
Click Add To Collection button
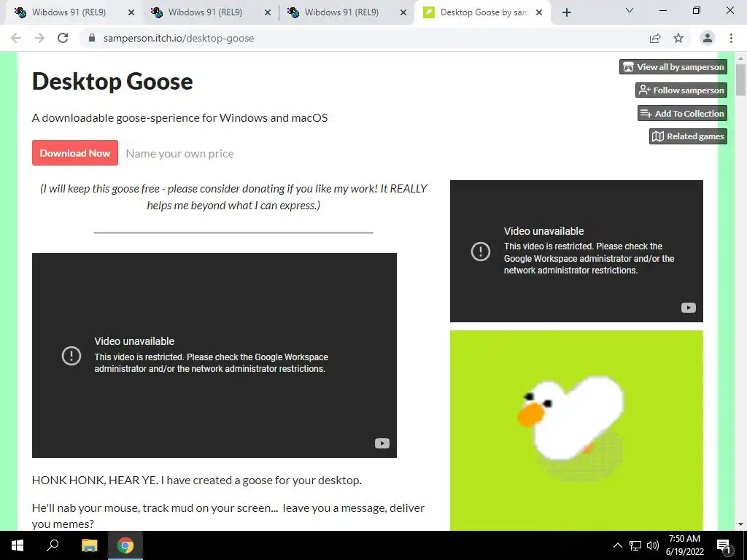682,113
